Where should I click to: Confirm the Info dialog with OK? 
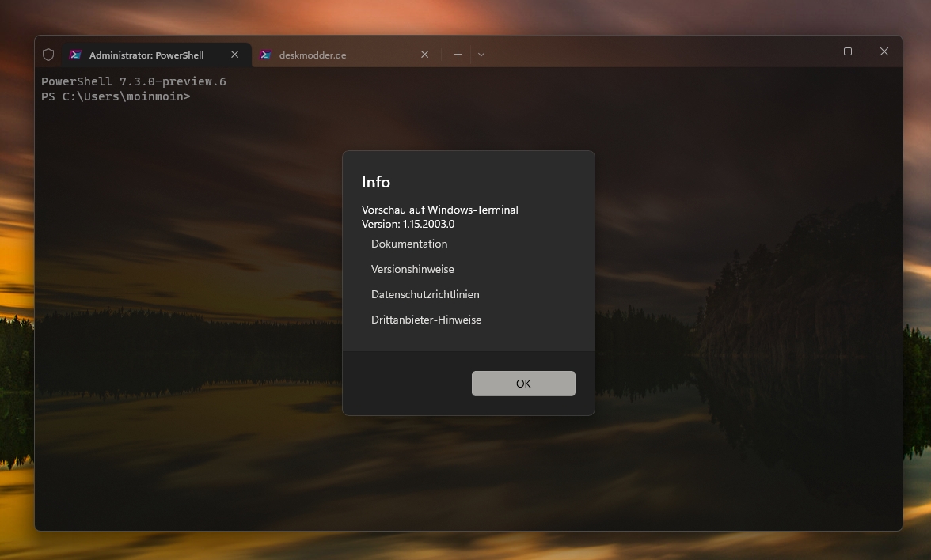524,384
